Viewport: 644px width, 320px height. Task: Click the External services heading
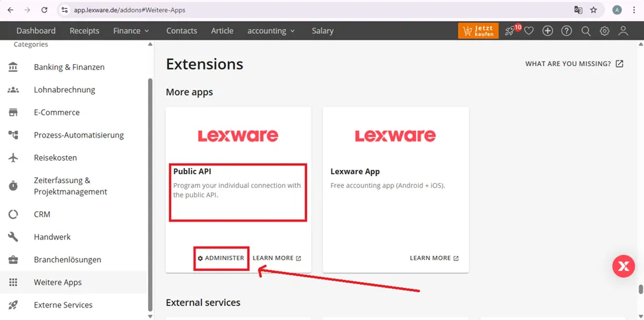pos(203,303)
